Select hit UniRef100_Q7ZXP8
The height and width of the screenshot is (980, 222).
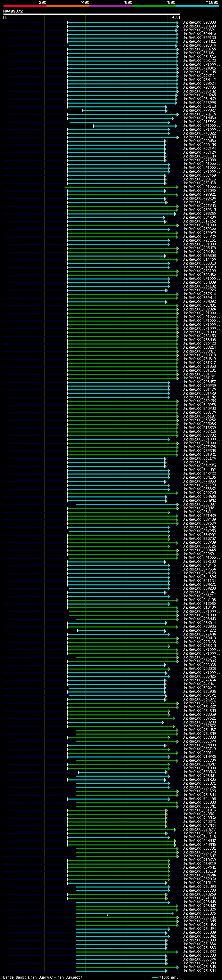point(199,447)
